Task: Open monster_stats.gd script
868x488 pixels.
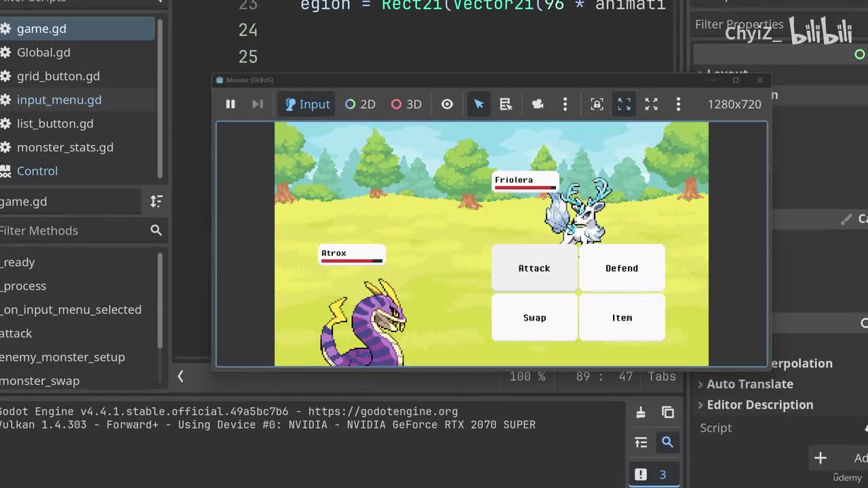Action: click(x=65, y=147)
